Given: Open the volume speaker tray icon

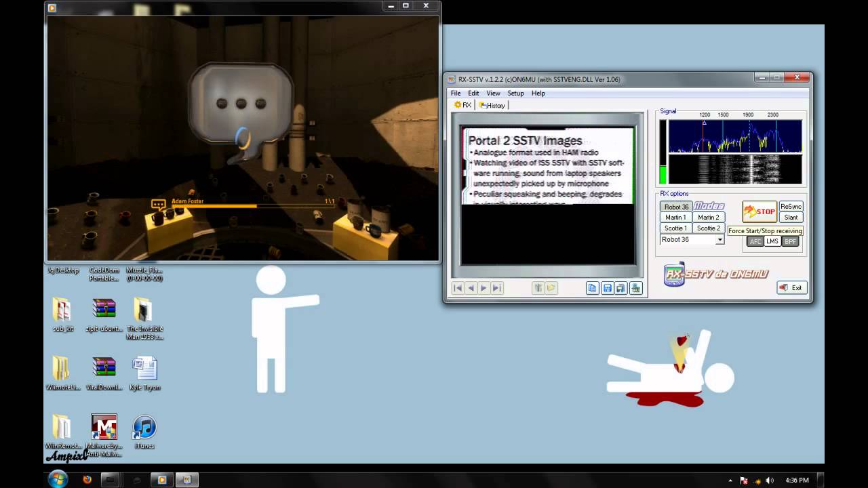Looking at the screenshot, I should coord(770,480).
